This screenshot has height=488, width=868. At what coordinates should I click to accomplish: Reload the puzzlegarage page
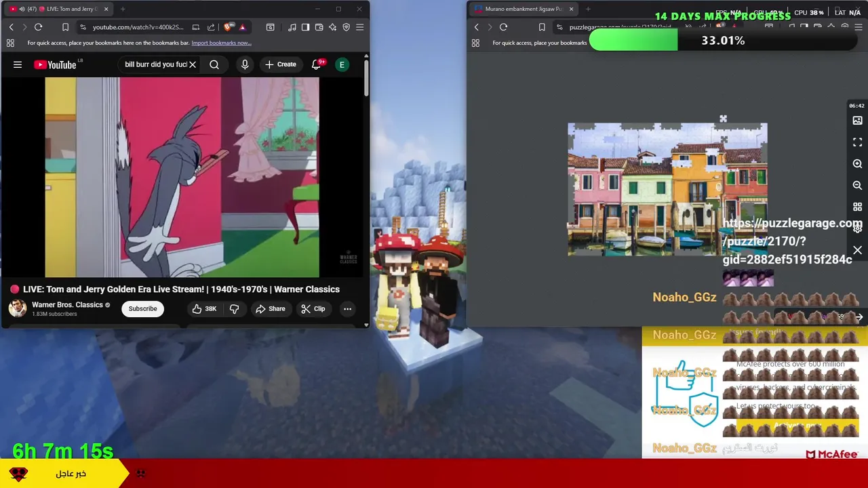tap(503, 27)
